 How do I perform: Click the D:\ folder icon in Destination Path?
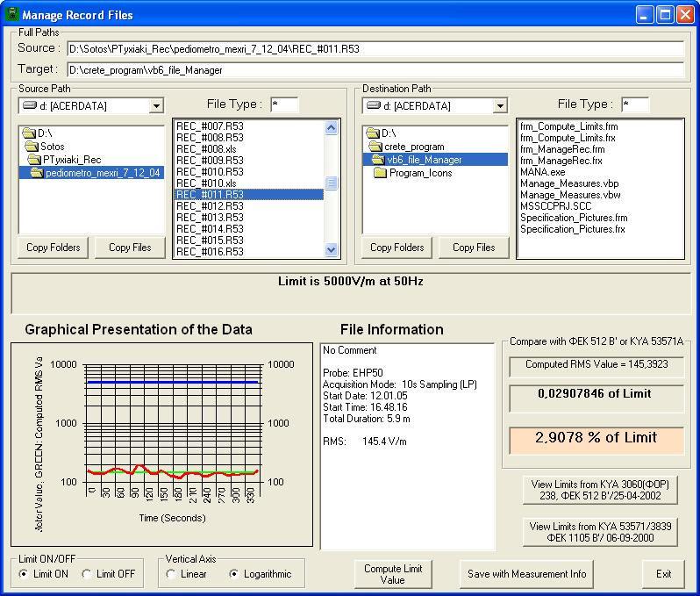[x=373, y=133]
